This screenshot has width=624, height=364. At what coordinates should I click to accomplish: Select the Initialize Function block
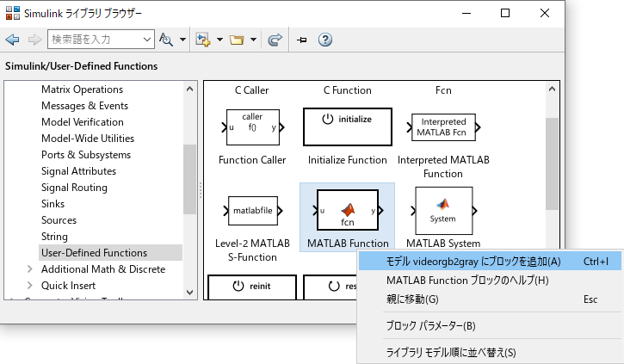[x=348, y=126]
